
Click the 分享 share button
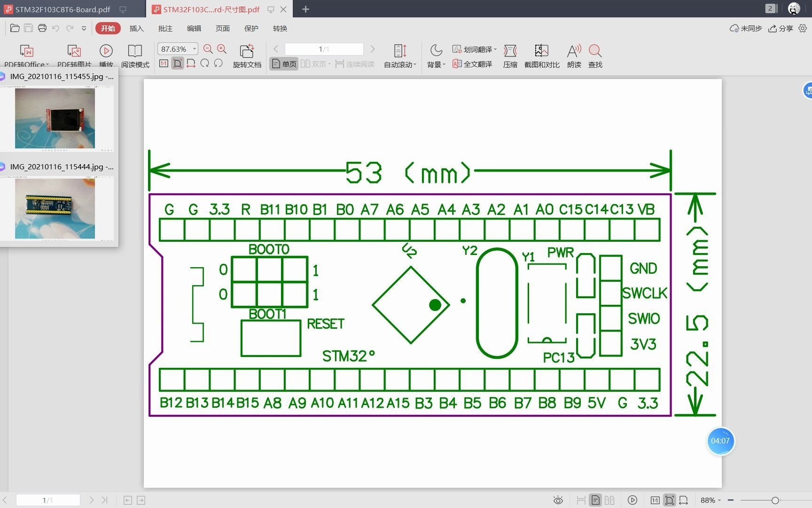coord(781,28)
